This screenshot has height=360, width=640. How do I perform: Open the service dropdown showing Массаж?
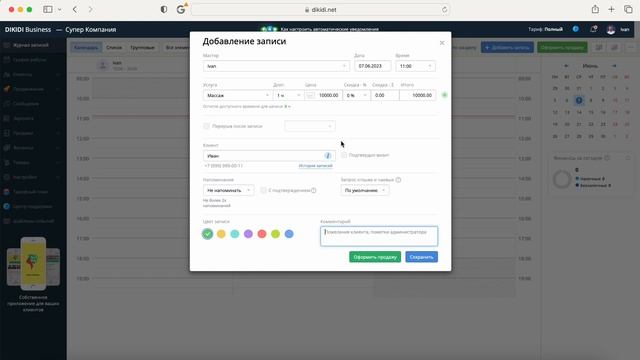[x=238, y=95]
